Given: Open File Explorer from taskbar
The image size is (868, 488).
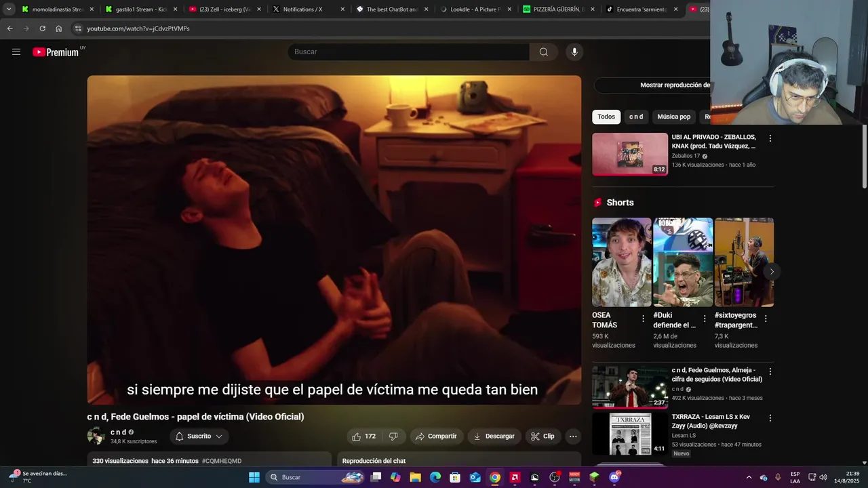Looking at the screenshot, I should click(x=415, y=477).
